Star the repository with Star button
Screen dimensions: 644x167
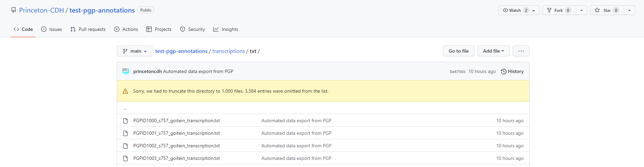point(607,10)
